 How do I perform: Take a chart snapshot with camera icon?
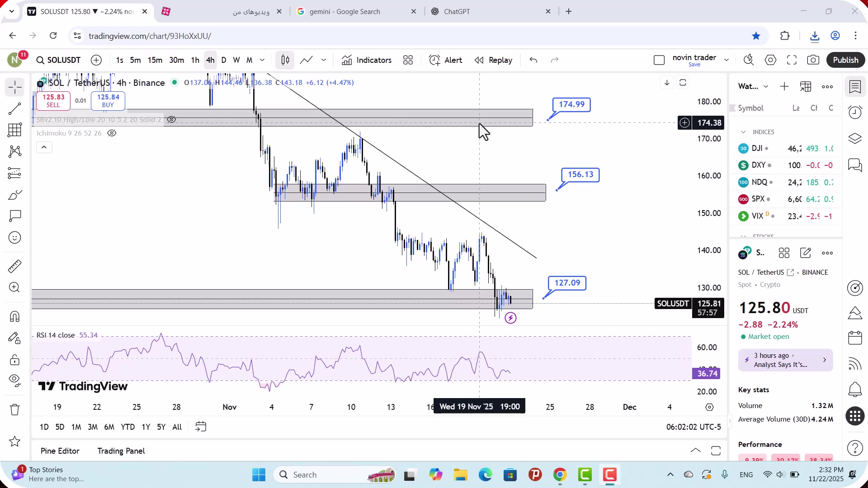813,60
